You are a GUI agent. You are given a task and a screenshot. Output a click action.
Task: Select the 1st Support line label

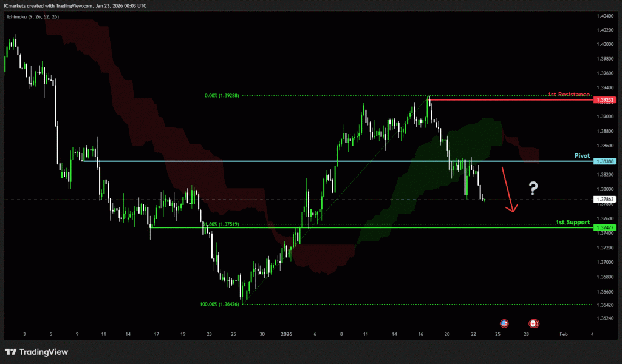(x=573, y=223)
